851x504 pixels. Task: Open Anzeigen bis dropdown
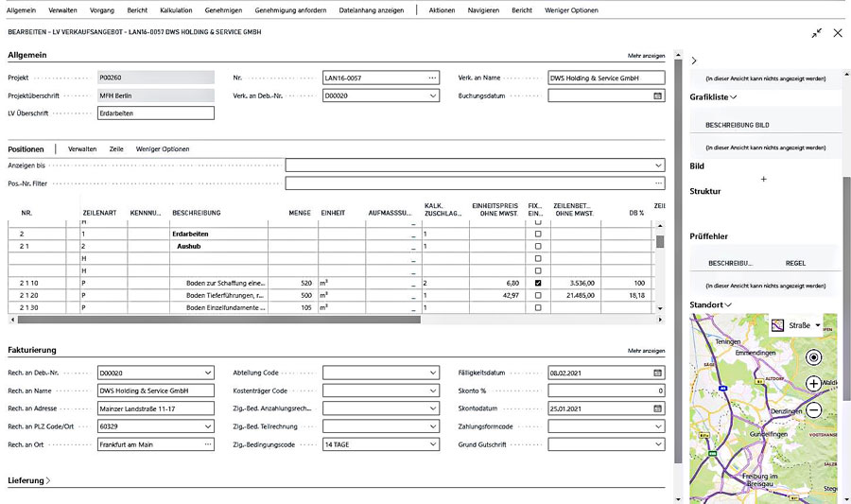click(658, 165)
